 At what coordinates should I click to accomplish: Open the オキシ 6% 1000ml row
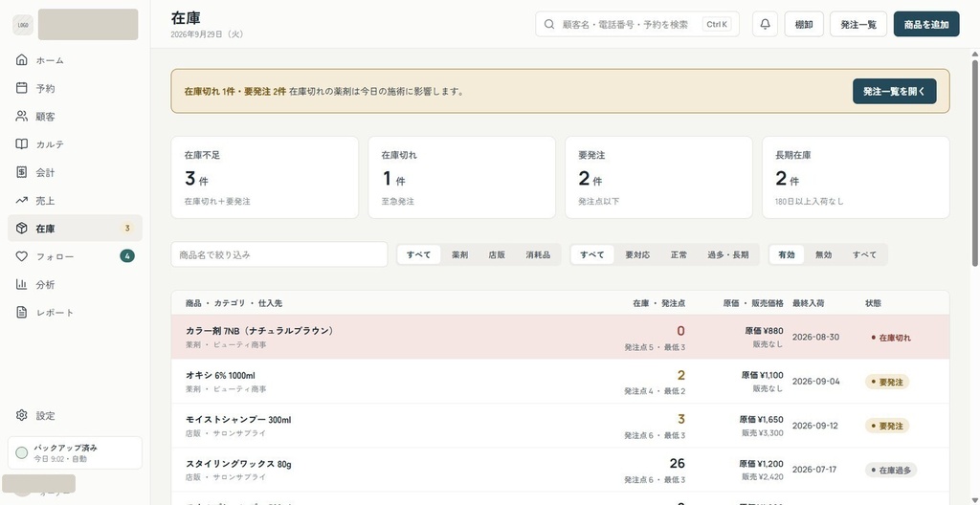(x=560, y=382)
